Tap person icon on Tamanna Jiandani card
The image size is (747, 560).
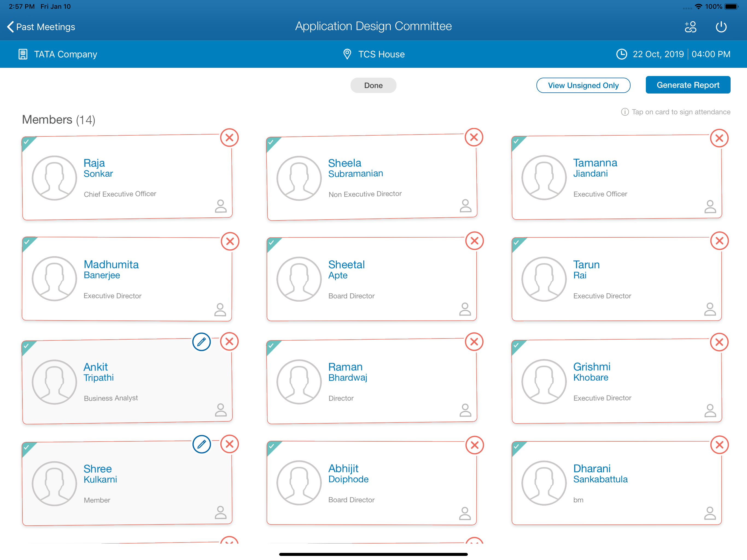(x=710, y=206)
